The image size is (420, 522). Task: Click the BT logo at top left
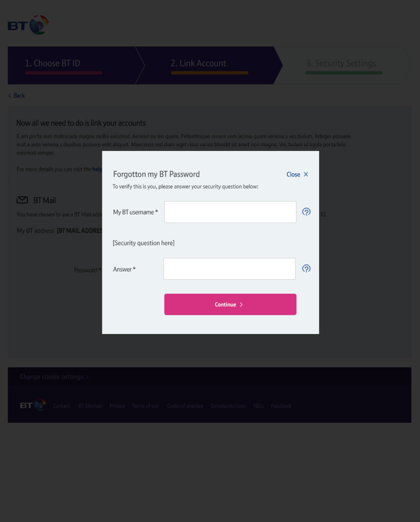point(28,25)
